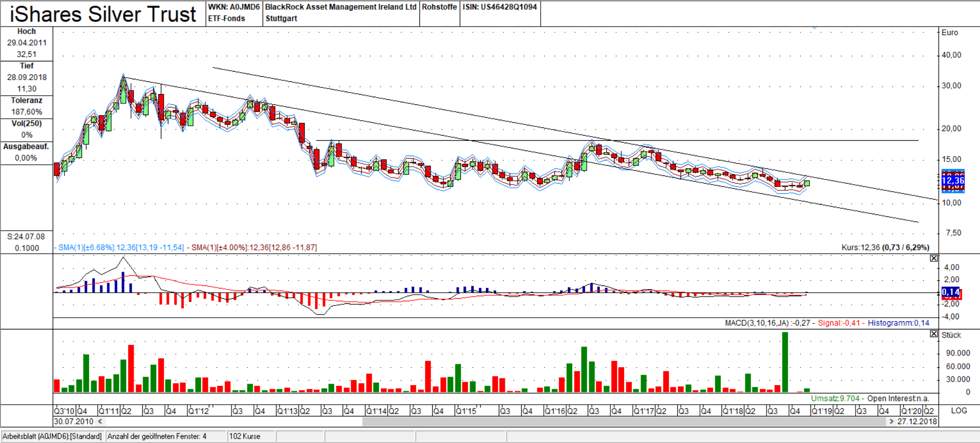Click the Ausgabeauf. value 0,00%
Image resolution: width=980 pixels, height=443 pixels.
(27, 158)
